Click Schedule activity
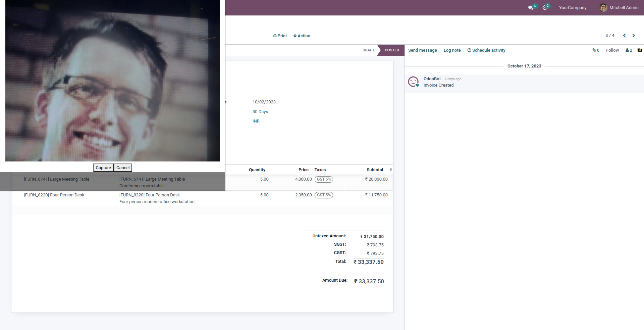Viewport: 644px width, 330px height. pyautogui.click(x=486, y=50)
